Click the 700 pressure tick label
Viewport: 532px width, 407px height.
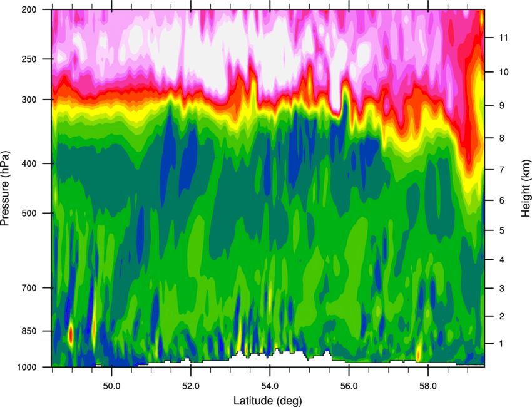click(x=29, y=288)
